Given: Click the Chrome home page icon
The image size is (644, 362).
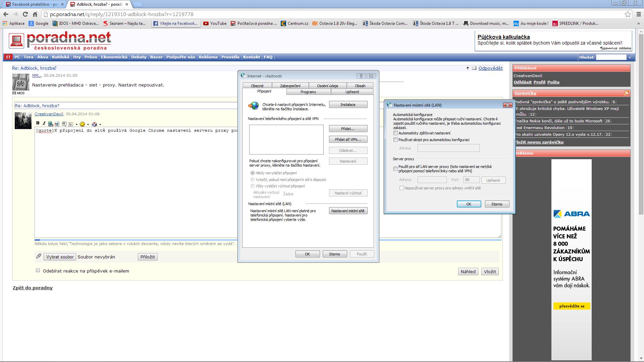Looking at the screenshot, I should pos(35,14).
